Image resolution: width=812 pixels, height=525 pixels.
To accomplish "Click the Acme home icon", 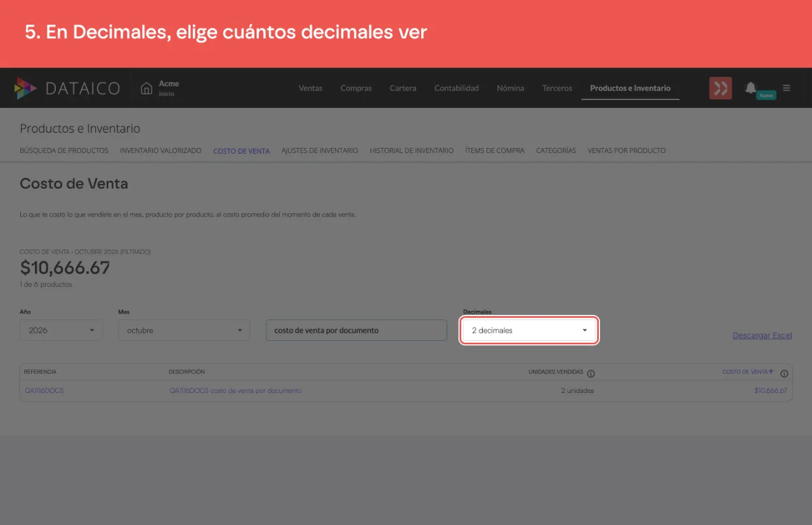I will pyautogui.click(x=147, y=88).
